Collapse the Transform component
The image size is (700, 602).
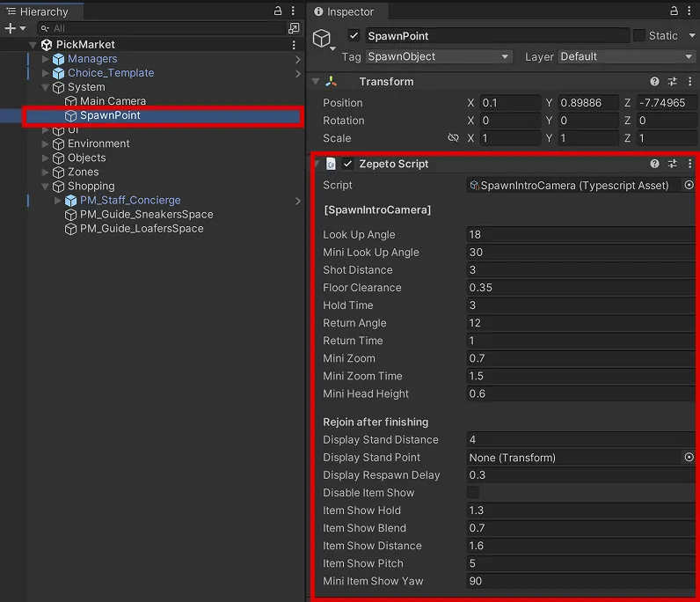(x=316, y=81)
